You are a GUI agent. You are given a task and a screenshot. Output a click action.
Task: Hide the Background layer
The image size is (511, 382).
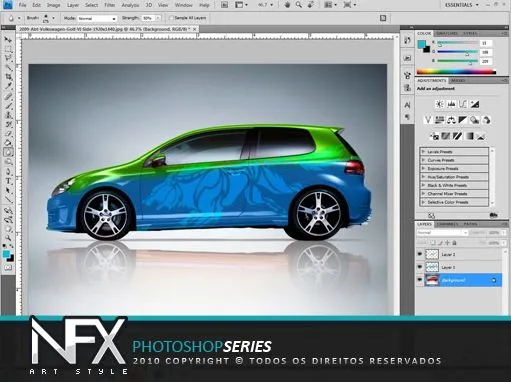click(420, 280)
